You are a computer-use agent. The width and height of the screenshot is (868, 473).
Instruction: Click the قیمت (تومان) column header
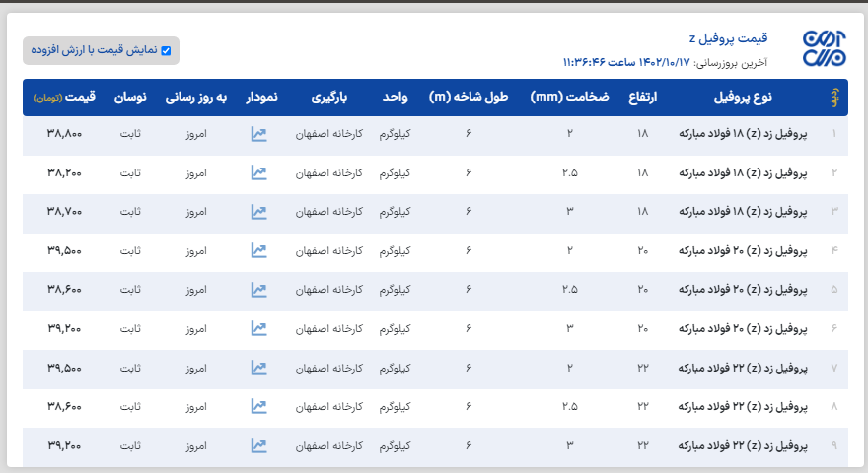64,98
